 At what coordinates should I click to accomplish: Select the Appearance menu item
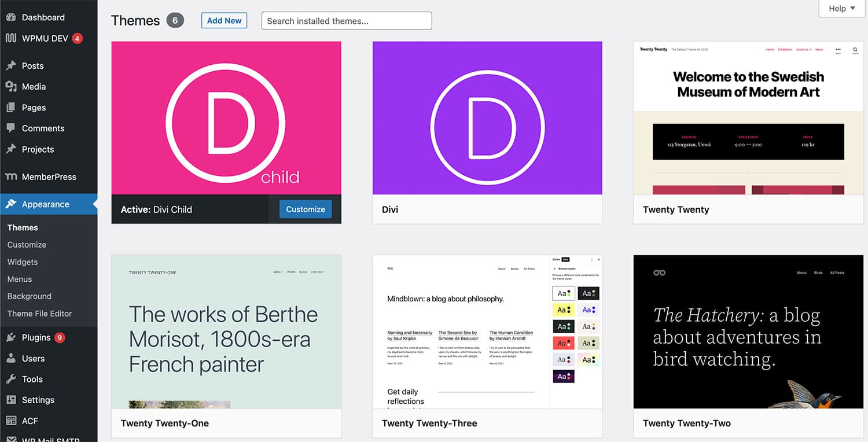click(x=49, y=204)
